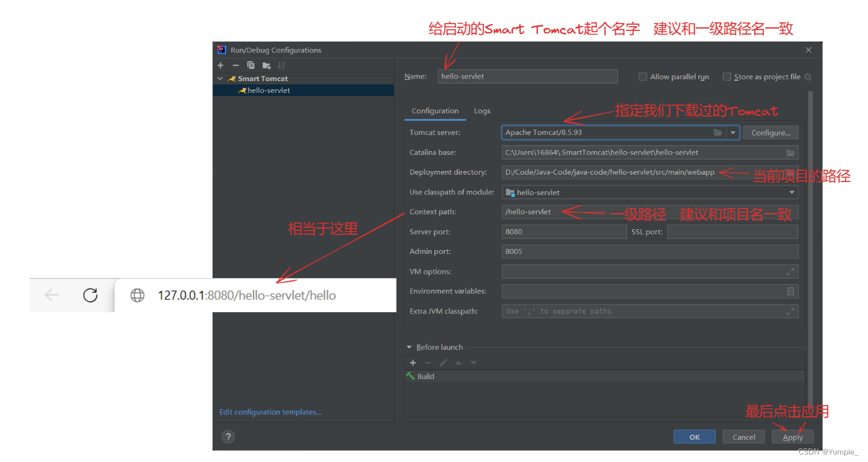Remove before launch task minus icon

427,363
